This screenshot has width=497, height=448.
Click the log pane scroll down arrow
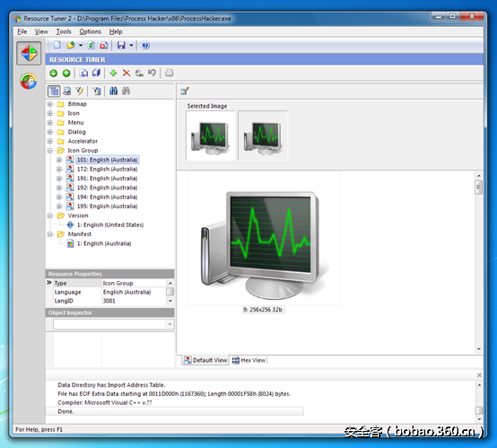(479, 419)
